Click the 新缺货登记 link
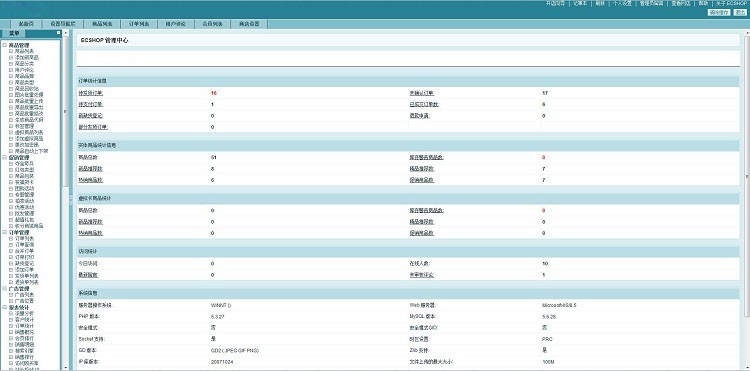750x371 pixels. click(x=90, y=116)
